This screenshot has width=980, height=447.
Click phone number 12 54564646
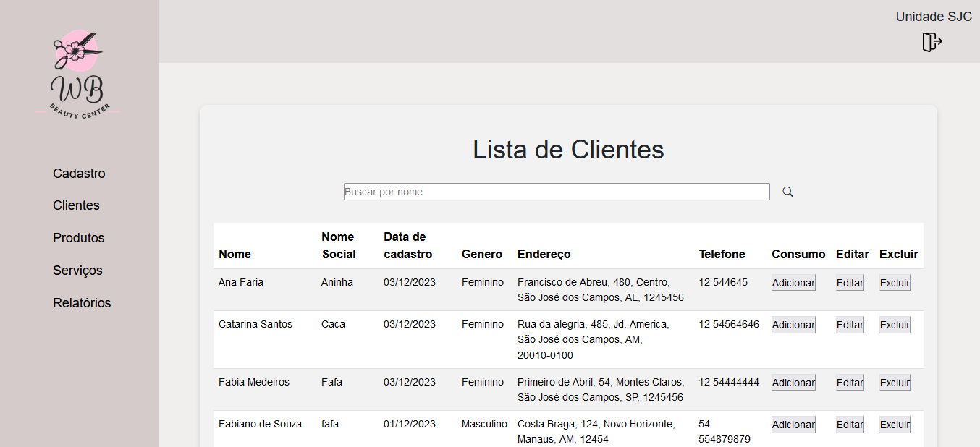click(x=729, y=324)
